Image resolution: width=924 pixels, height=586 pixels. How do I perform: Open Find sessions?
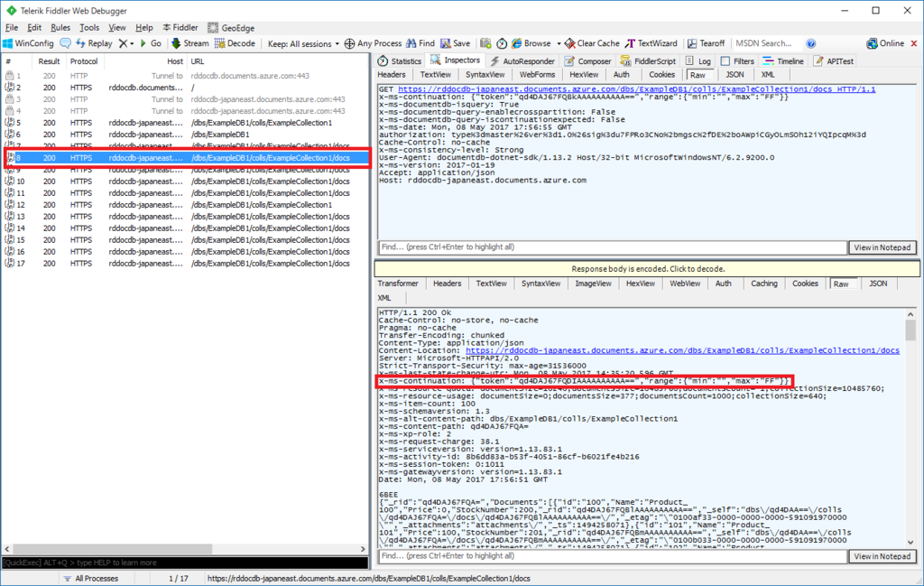point(420,43)
